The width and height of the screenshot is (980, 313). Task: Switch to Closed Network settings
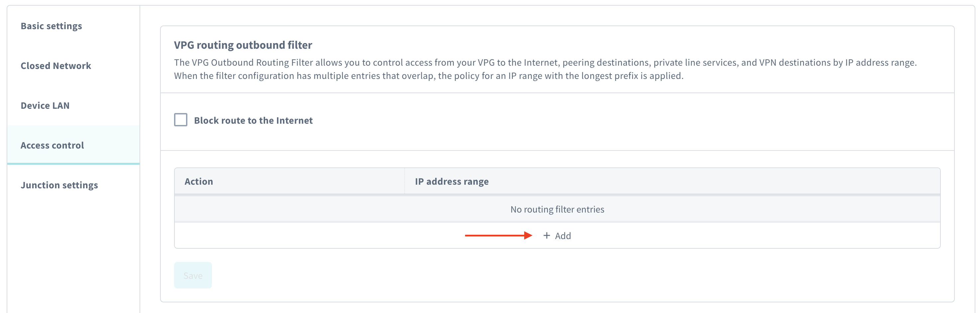[56, 65]
